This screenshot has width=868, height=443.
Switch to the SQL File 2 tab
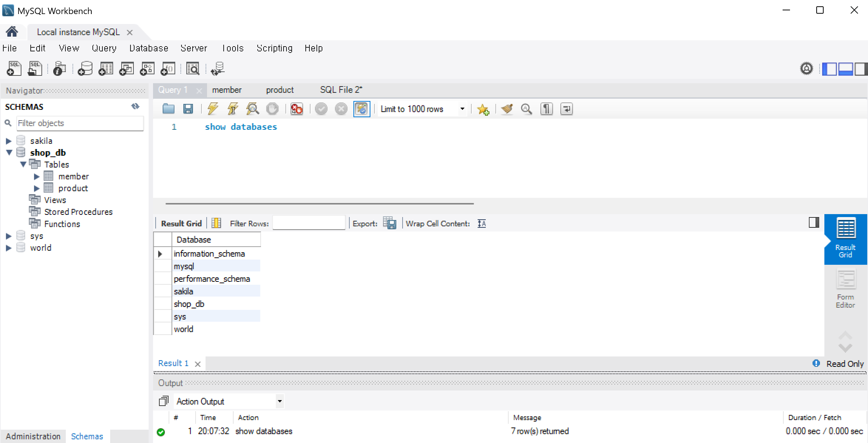pos(341,90)
